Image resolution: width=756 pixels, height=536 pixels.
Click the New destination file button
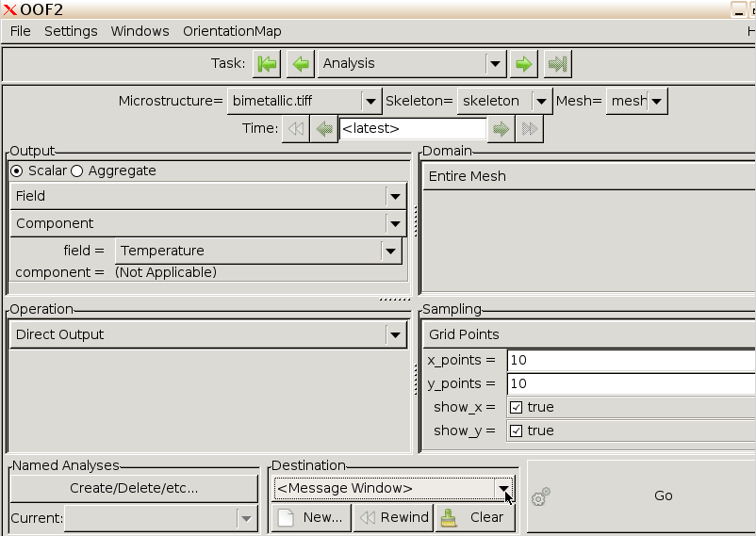(x=311, y=517)
